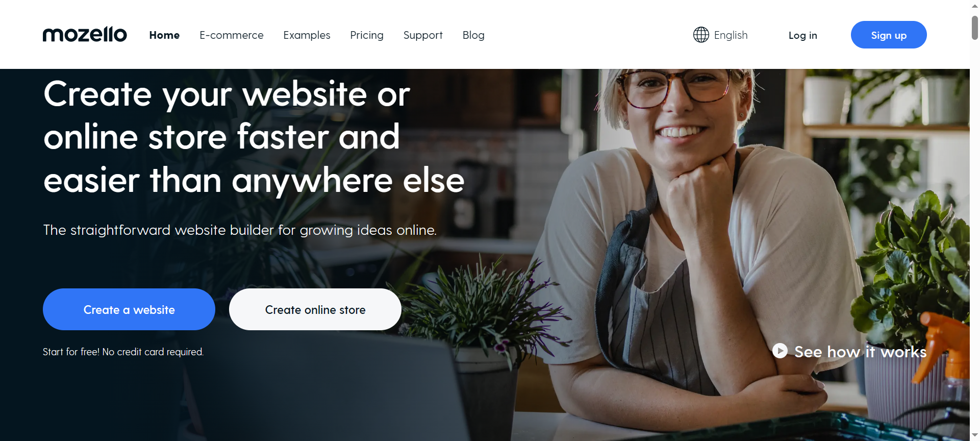
Task: Click the scrollbar up arrow
Action: coord(975,6)
